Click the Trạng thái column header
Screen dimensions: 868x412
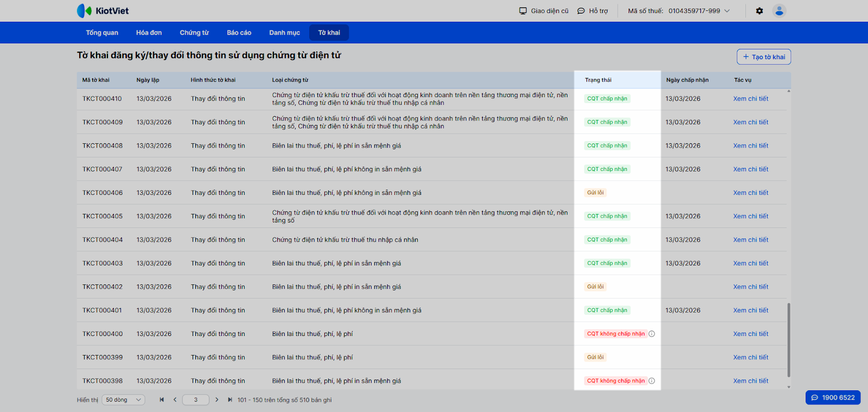click(x=598, y=80)
